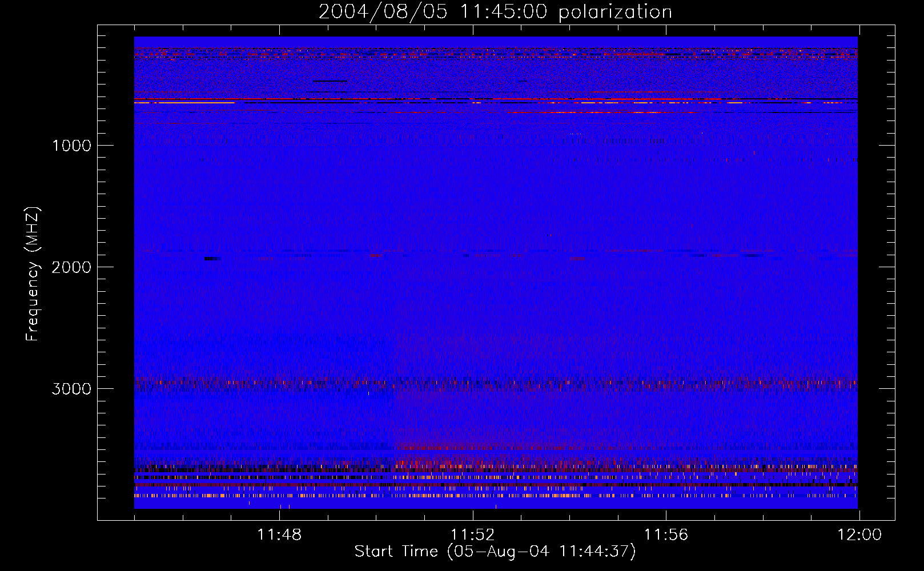Click the 3000 frequency tick label
This screenshot has width=924, height=571.
[71, 389]
